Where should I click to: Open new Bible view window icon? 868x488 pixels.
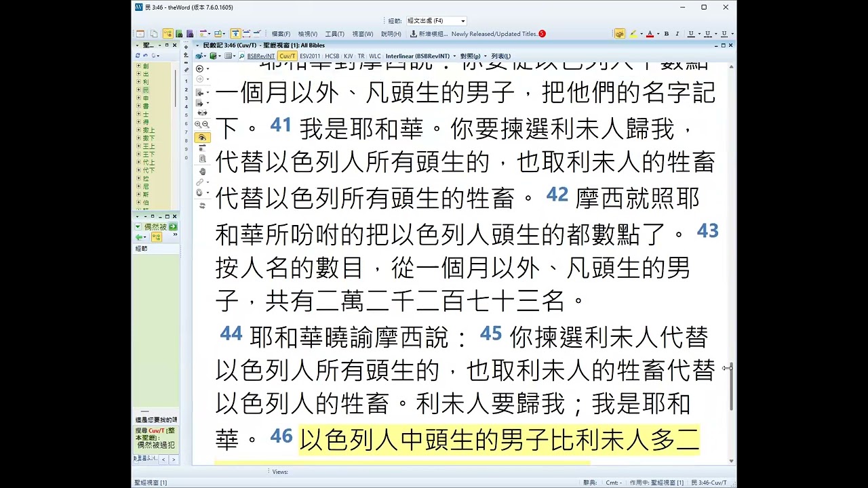click(140, 34)
